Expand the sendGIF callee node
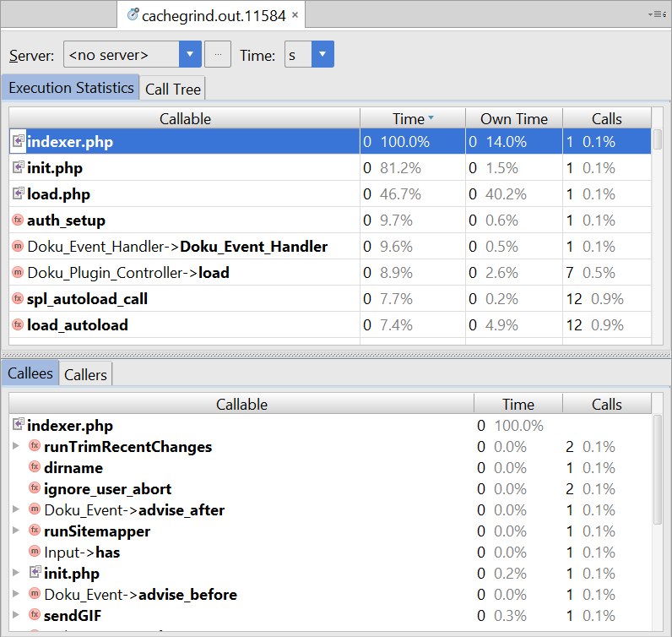 (x=16, y=615)
